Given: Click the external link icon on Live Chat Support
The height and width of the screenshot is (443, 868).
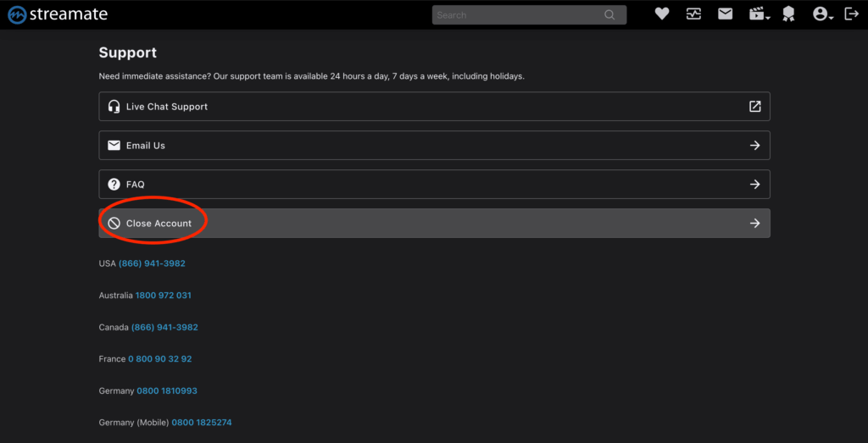Looking at the screenshot, I should tap(754, 107).
